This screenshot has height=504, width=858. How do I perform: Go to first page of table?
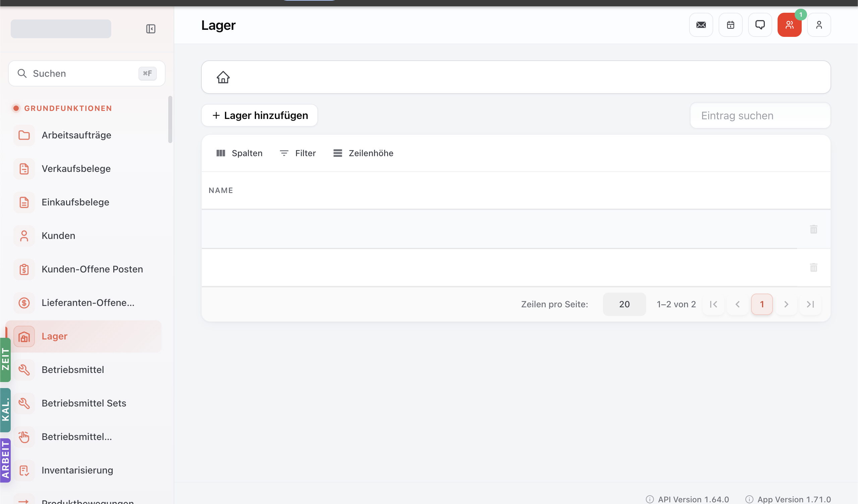(713, 304)
